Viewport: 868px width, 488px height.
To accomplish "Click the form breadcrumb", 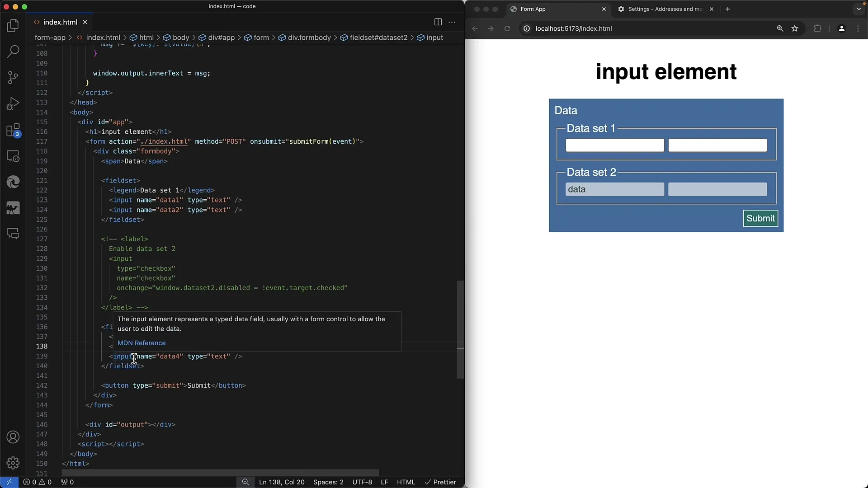I will pos(257,38).
